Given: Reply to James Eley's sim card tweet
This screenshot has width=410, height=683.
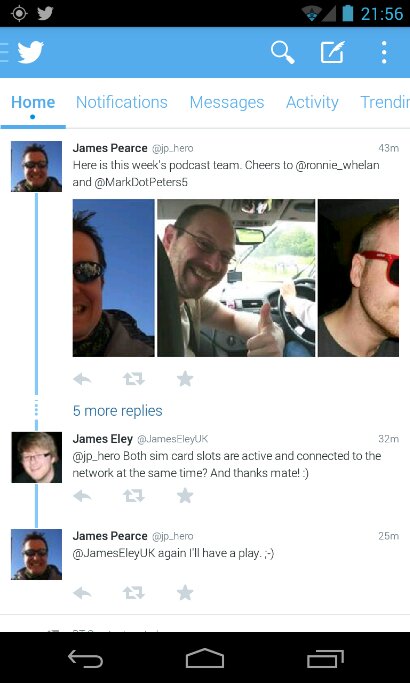Looking at the screenshot, I should click(x=82, y=496).
